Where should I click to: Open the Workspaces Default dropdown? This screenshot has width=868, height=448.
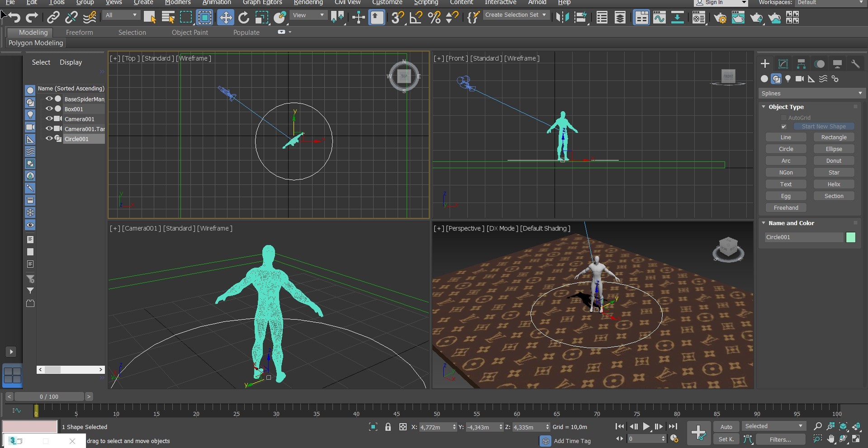830,3
